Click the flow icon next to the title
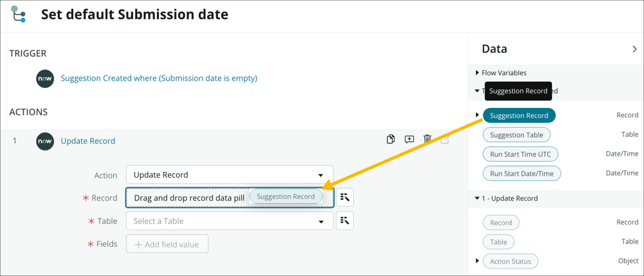Viewport: 644px width, 276px height. tap(18, 14)
